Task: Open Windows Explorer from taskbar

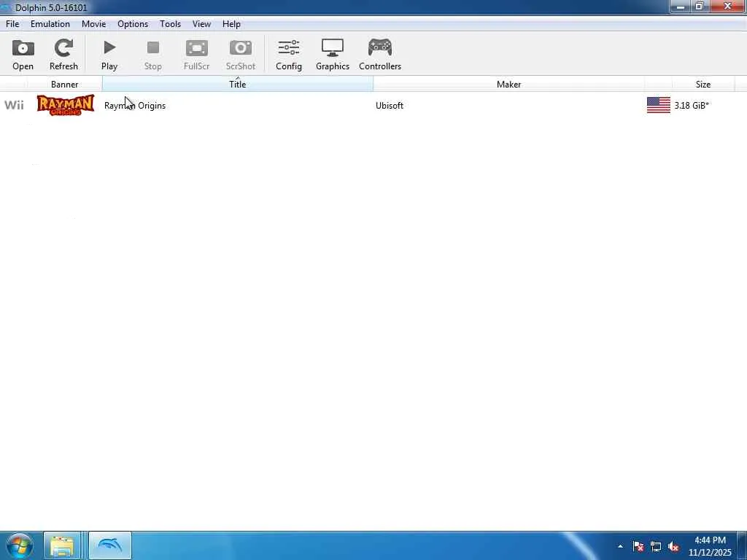Action: pyautogui.click(x=63, y=545)
